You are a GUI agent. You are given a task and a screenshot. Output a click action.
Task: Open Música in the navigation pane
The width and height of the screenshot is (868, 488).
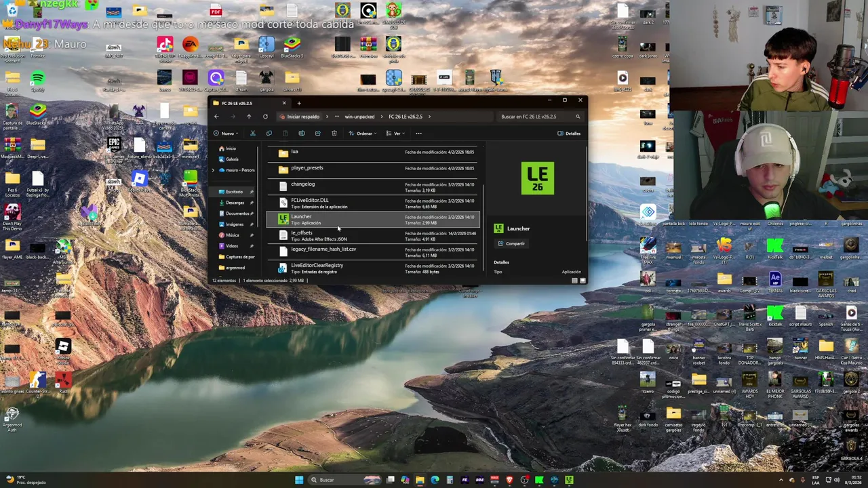(232, 235)
